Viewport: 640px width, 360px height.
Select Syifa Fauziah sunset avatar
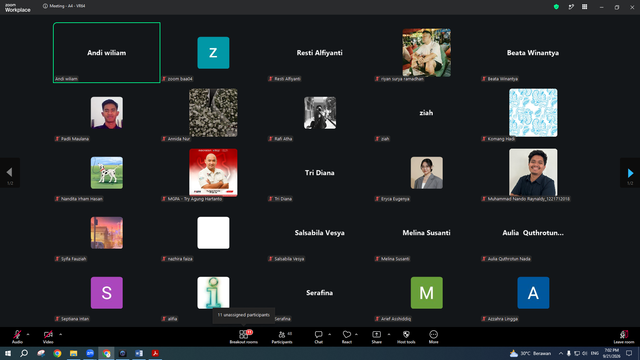[x=107, y=233]
